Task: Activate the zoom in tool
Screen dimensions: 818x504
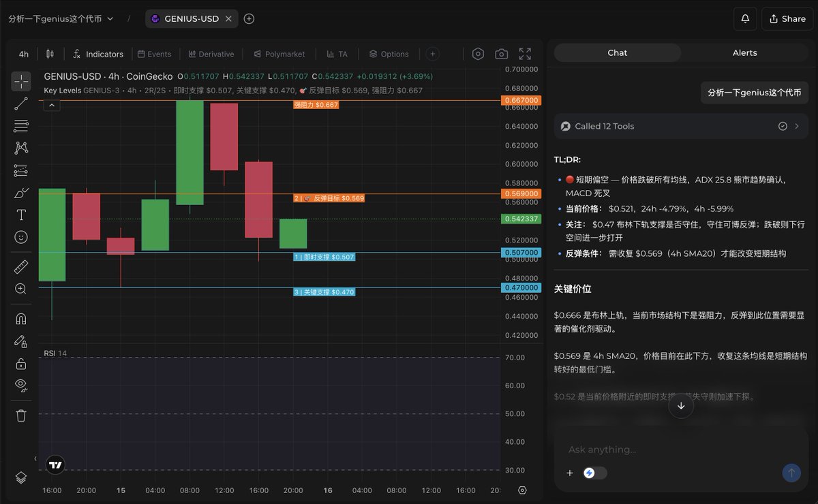Action: 21,289
